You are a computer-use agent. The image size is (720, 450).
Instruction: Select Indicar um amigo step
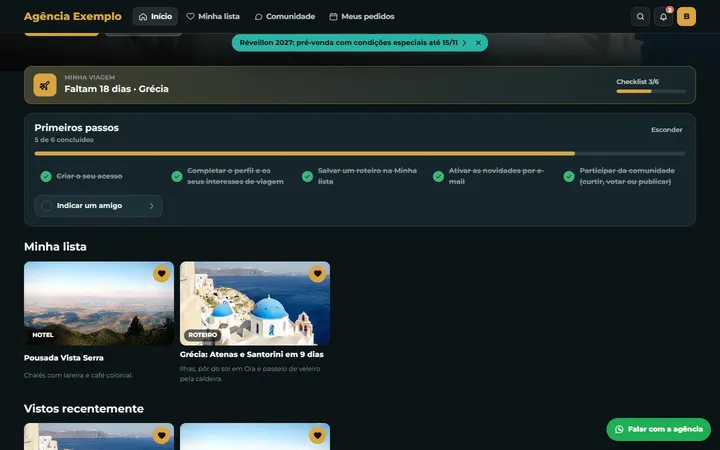(x=98, y=206)
